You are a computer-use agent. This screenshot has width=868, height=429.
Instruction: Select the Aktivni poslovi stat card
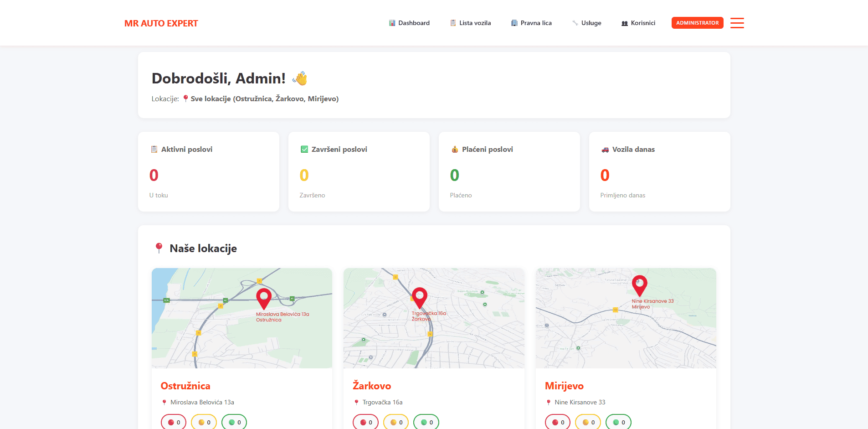pos(208,171)
